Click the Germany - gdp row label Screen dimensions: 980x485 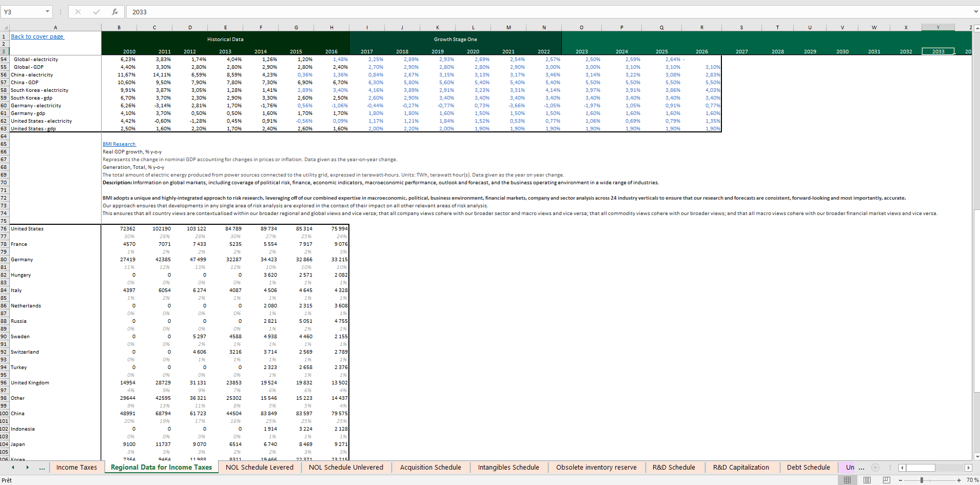tap(28, 113)
